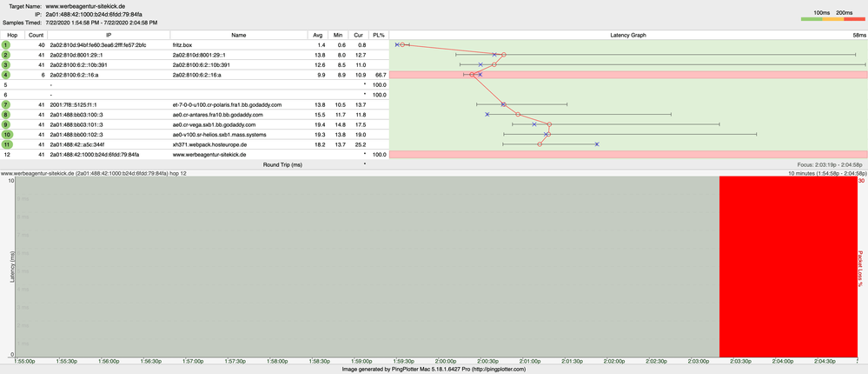Click the Target Name www.werbeagentur-sitekick.de value

coord(84,5)
